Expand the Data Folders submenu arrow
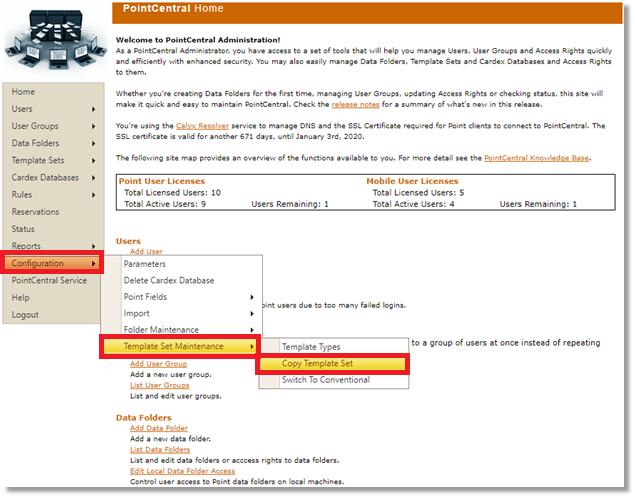 click(94, 144)
